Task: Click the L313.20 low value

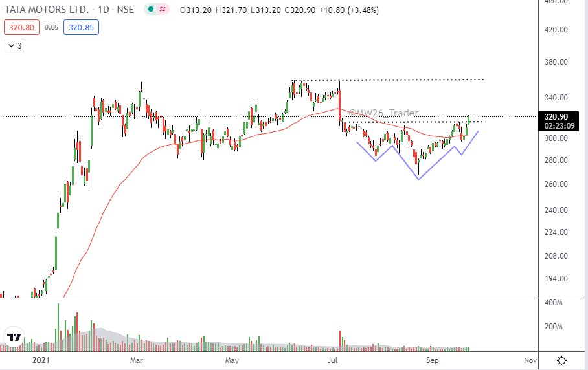Action: 266,10
